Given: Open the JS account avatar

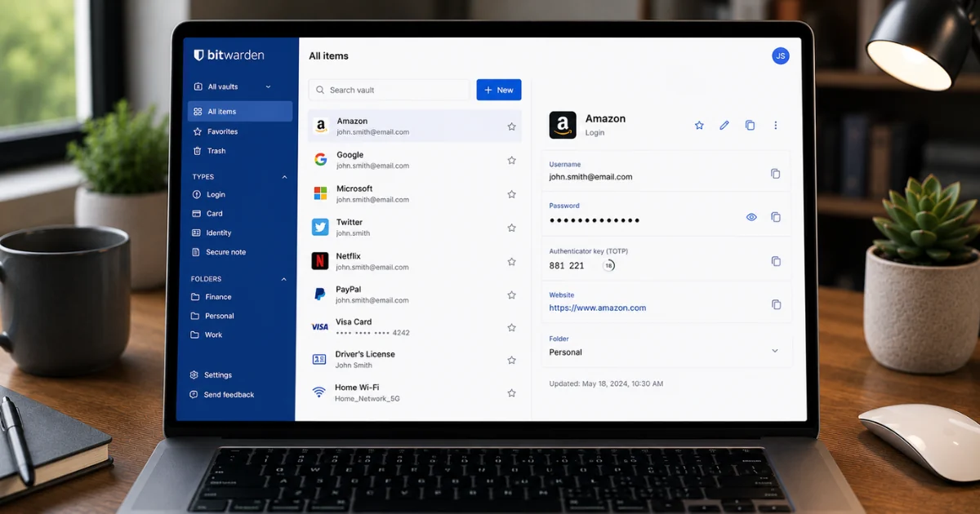Looking at the screenshot, I should click(781, 55).
